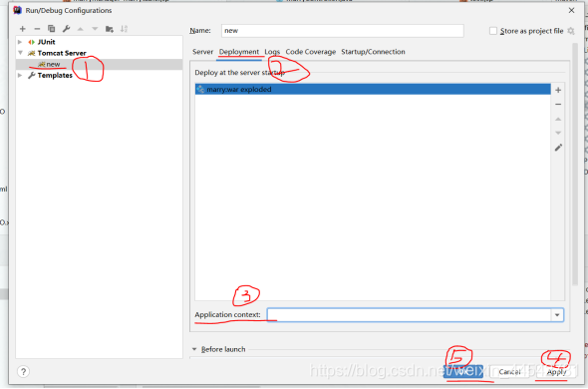Add a new configuration with the plus icon
This screenshot has height=389, width=588.
tap(23, 29)
